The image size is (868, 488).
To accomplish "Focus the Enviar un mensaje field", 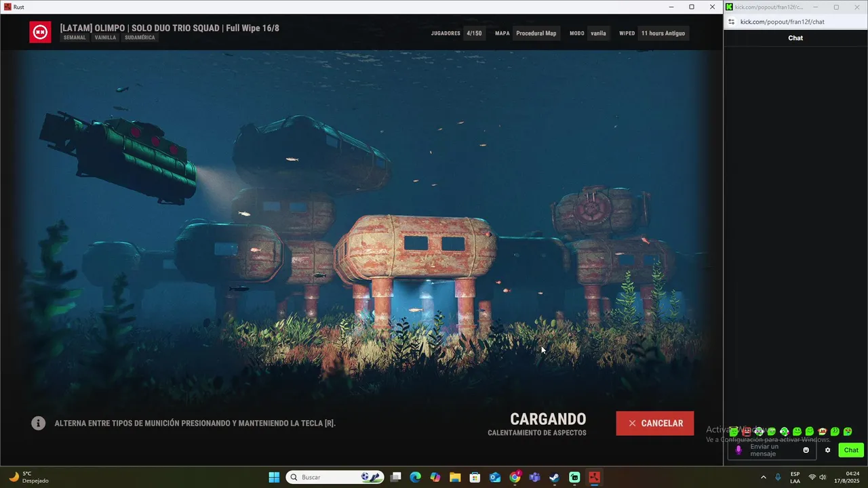I will pos(772,450).
